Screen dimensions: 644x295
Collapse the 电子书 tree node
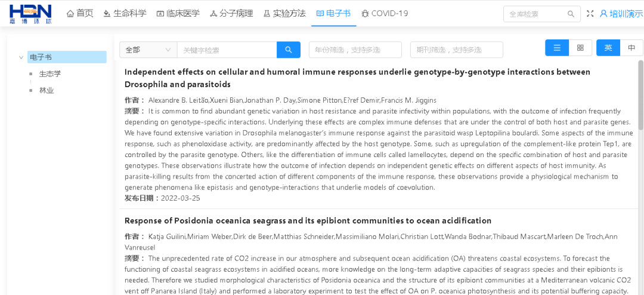tap(21, 57)
